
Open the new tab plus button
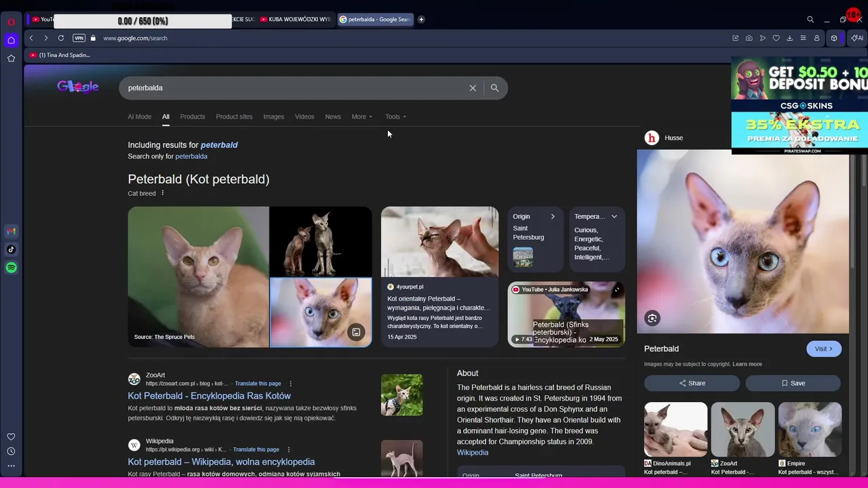[x=421, y=20]
